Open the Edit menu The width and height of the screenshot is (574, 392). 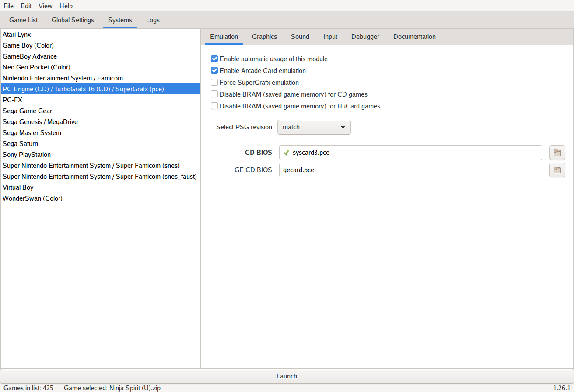point(26,6)
